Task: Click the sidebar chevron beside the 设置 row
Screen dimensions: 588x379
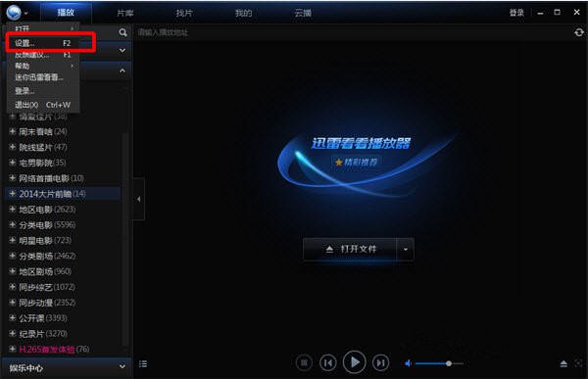Action: [122, 50]
